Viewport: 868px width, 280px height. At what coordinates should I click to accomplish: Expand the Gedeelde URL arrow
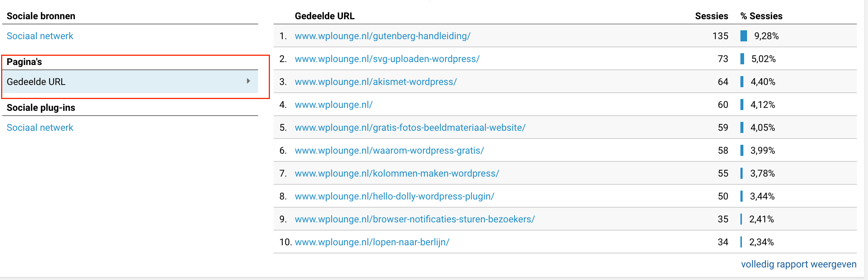tap(248, 81)
